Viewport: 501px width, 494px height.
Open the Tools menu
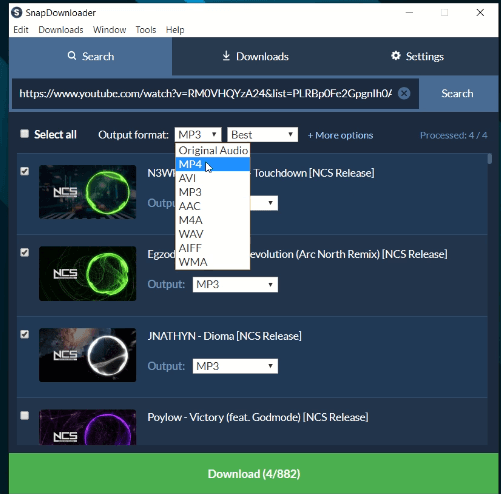click(146, 30)
